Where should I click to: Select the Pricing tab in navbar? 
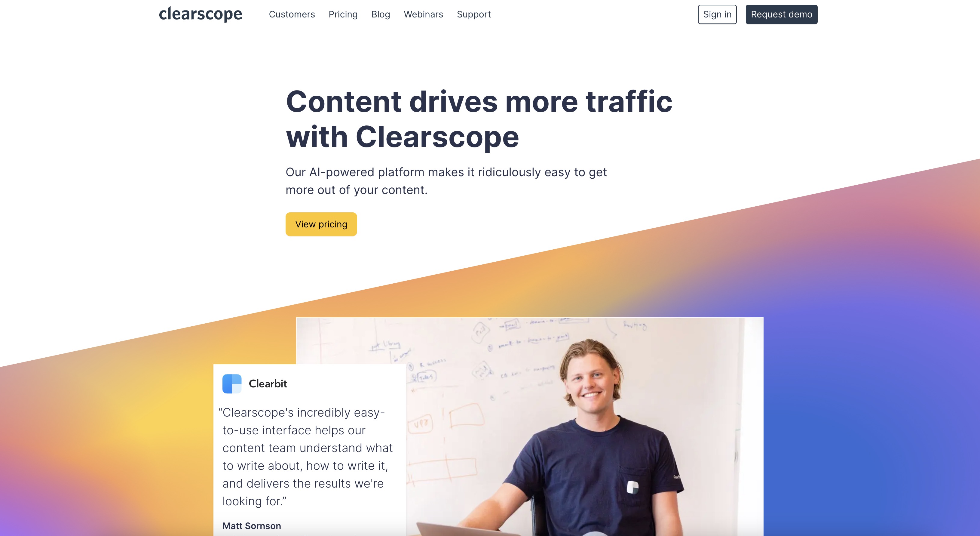click(x=342, y=14)
